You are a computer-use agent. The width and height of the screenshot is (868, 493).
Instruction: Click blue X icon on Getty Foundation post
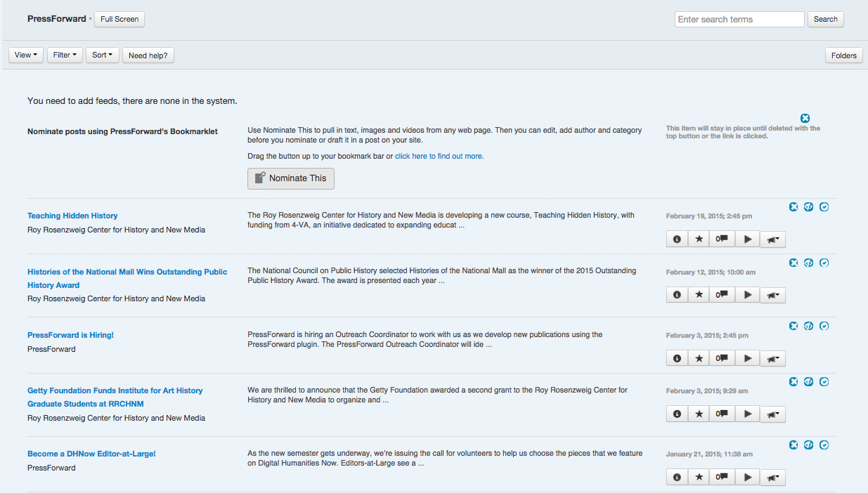(x=793, y=381)
